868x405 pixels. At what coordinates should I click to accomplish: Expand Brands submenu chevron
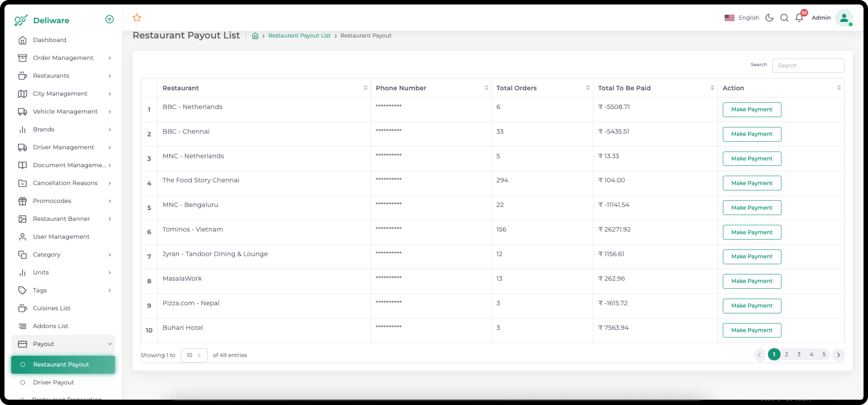pyautogui.click(x=109, y=129)
